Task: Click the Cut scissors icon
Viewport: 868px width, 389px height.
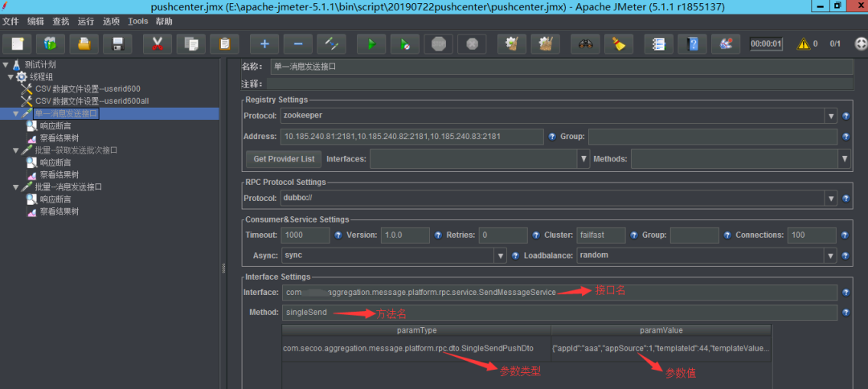Action: (158, 43)
